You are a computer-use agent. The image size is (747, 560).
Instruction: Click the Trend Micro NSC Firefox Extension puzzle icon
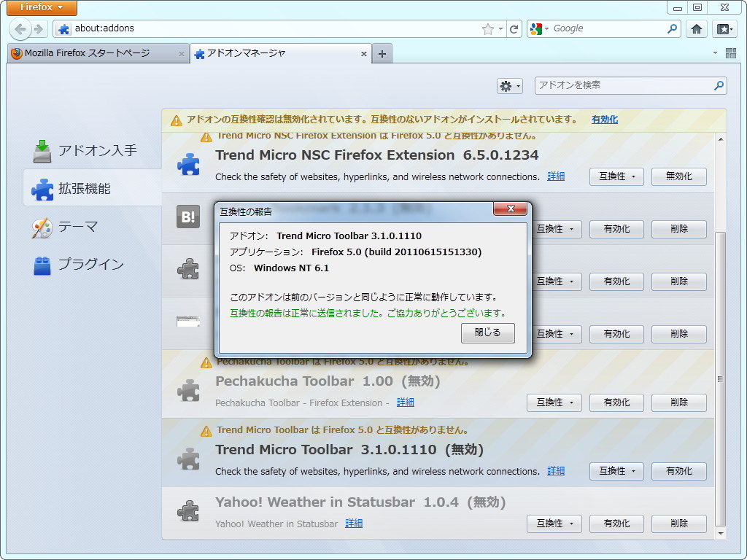[x=189, y=164]
